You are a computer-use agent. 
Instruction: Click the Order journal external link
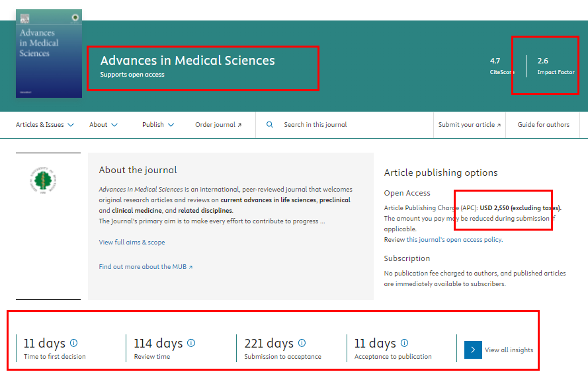tap(218, 125)
